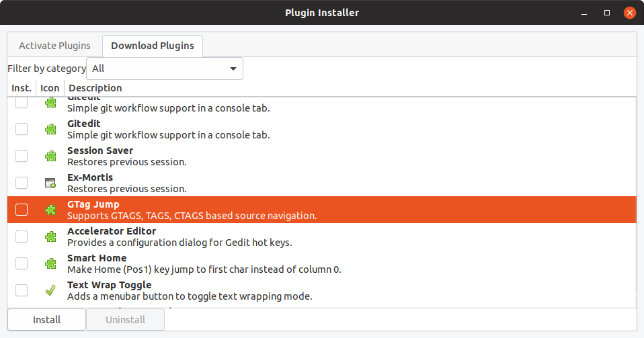Click the Icon column header
The image size is (644, 338).
coord(50,88)
